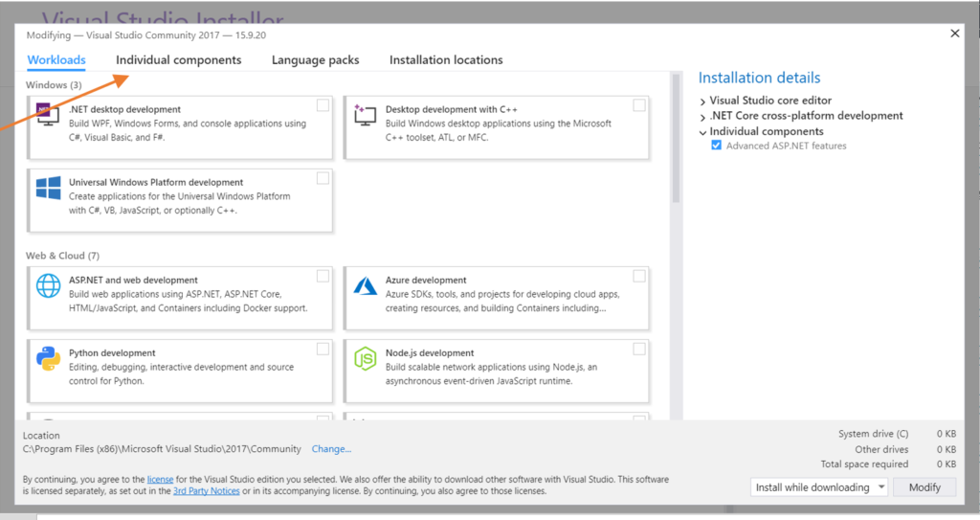980x520 pixels.
Task: Click Change... to edit install location
Action: click(x=331, y=449)
